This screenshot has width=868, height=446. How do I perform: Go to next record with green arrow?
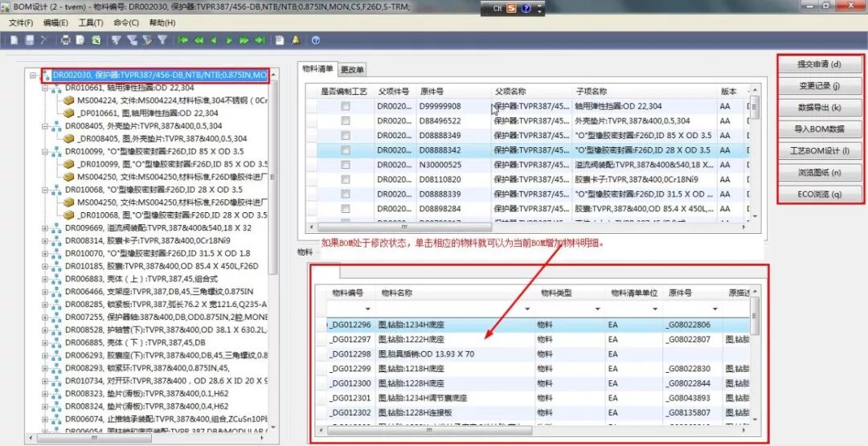228,40
